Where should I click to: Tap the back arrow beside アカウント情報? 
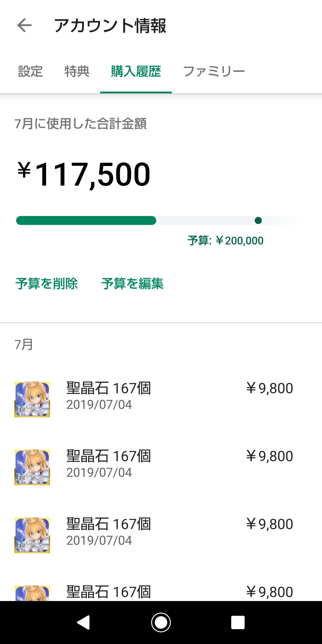coord(24,25)
